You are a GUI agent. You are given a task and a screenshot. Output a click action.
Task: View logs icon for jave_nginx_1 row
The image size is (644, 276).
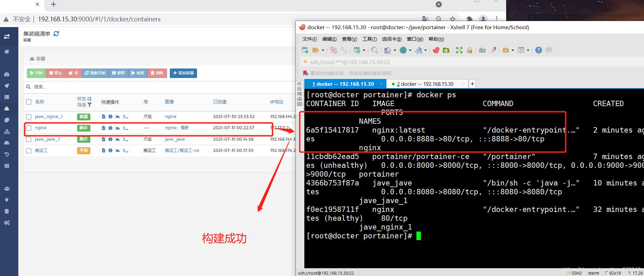coord(104,117)
